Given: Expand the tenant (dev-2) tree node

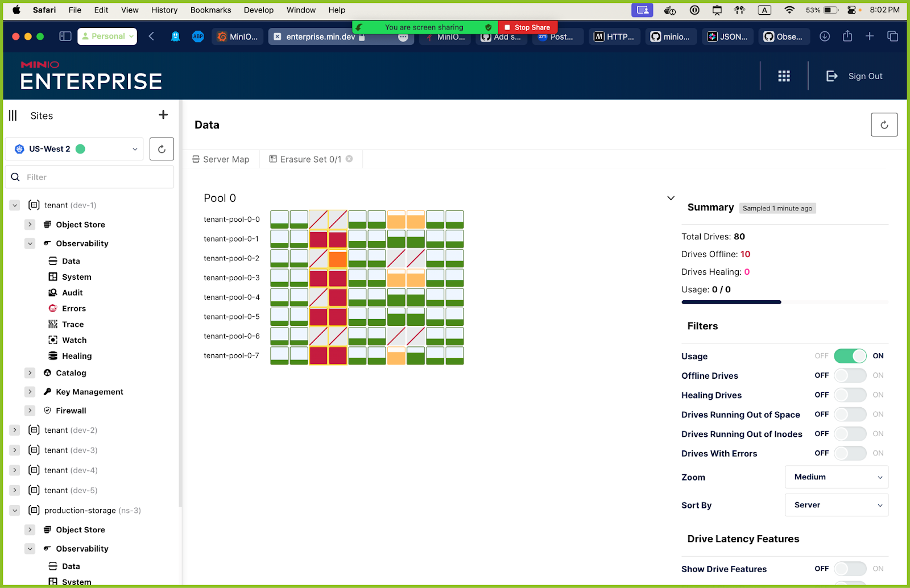Looking at the screenshot, I should (15, 430).
